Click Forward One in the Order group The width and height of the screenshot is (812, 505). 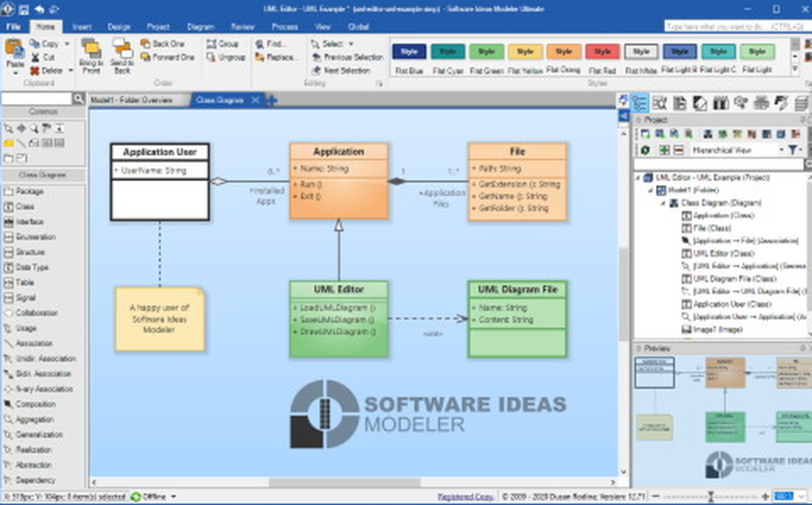click(167, 57)
